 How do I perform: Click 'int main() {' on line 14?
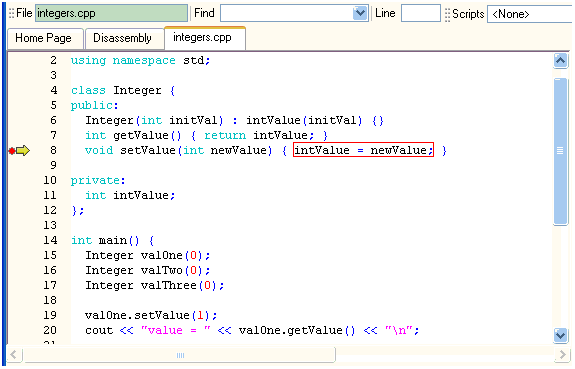coord(113,241)
